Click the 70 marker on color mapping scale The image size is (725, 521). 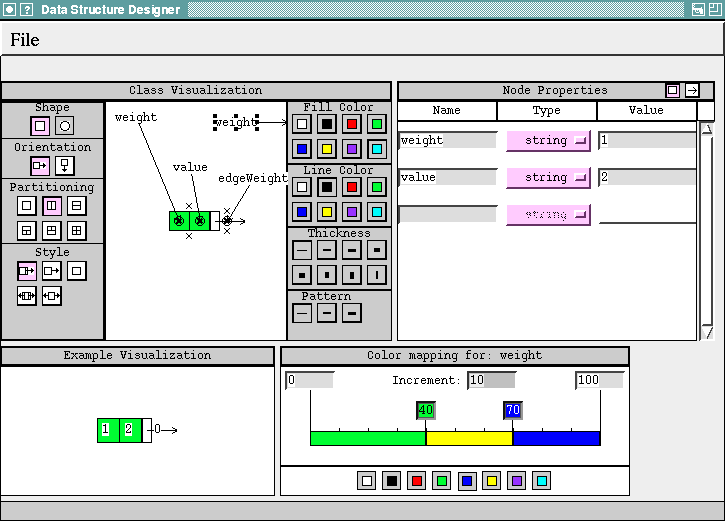[513, 410]
